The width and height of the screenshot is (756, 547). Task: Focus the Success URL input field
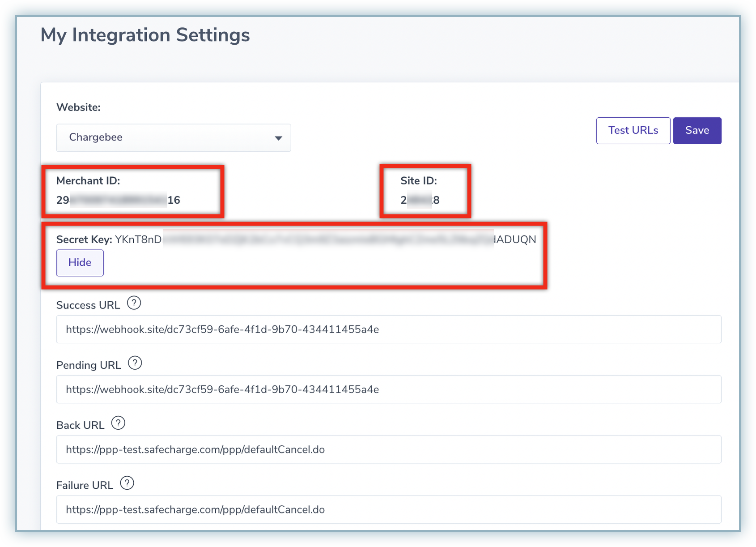tap(388, 329)
